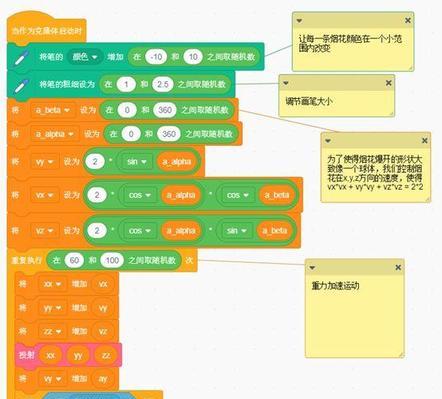
Task: Open the yy variable dropdown in change block
Action: tap(52, 308)
